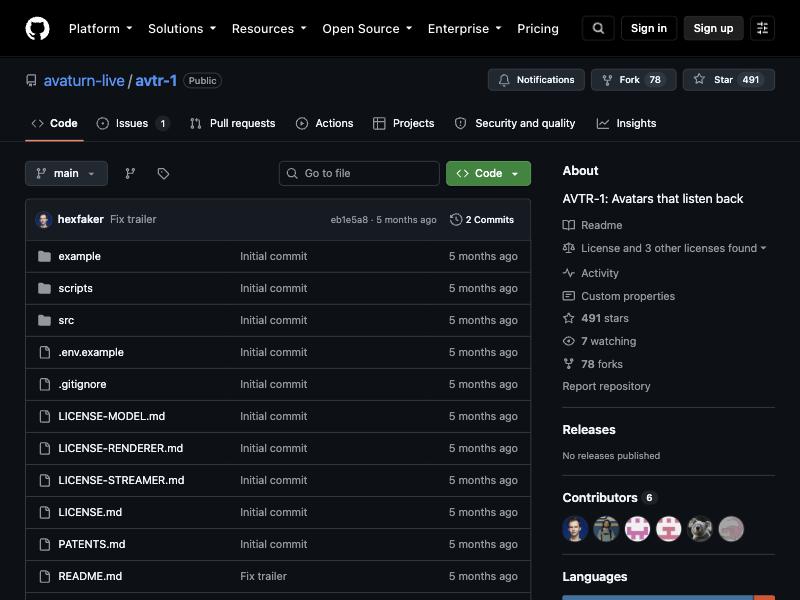The width and height of the screenshot is (800, 600).
Task: Click the Releases heading link
Action: 589,430
